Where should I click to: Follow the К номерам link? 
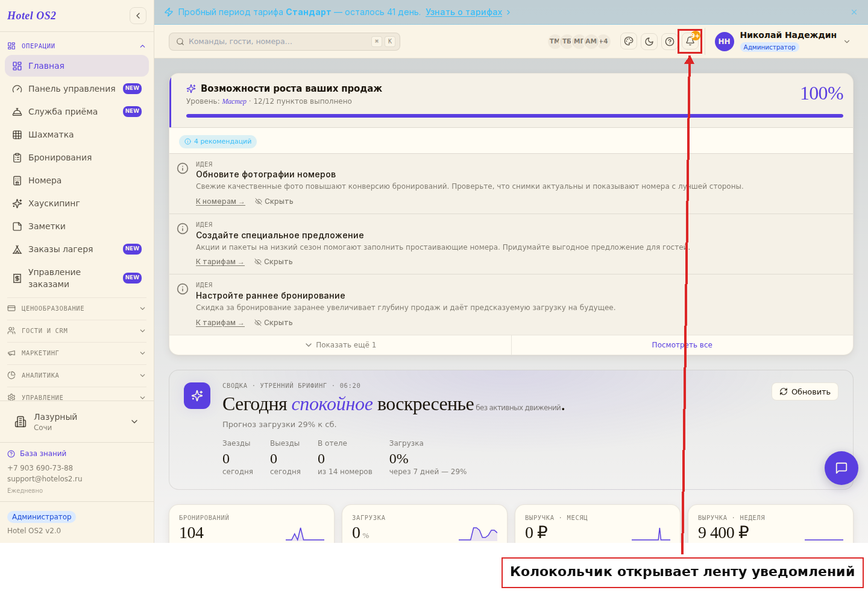tap(220, 201)
